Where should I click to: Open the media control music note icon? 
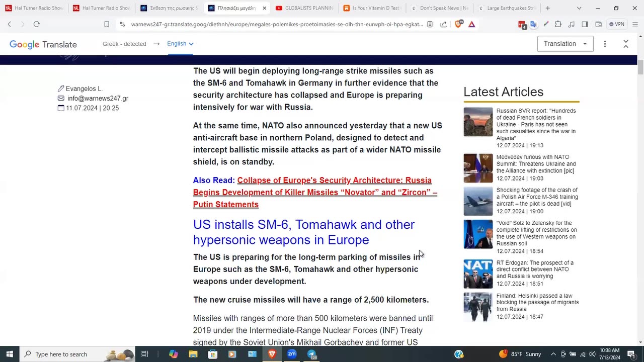pyautogui.click(x=571, y=24)
